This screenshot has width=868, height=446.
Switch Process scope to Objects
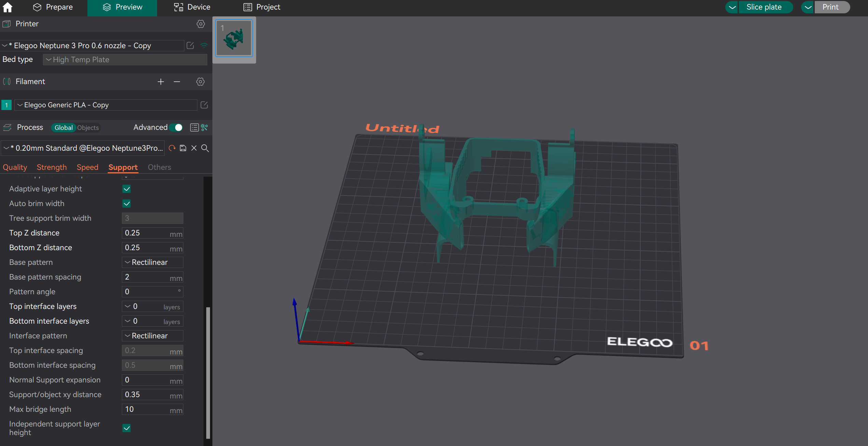tap(88, 128)
